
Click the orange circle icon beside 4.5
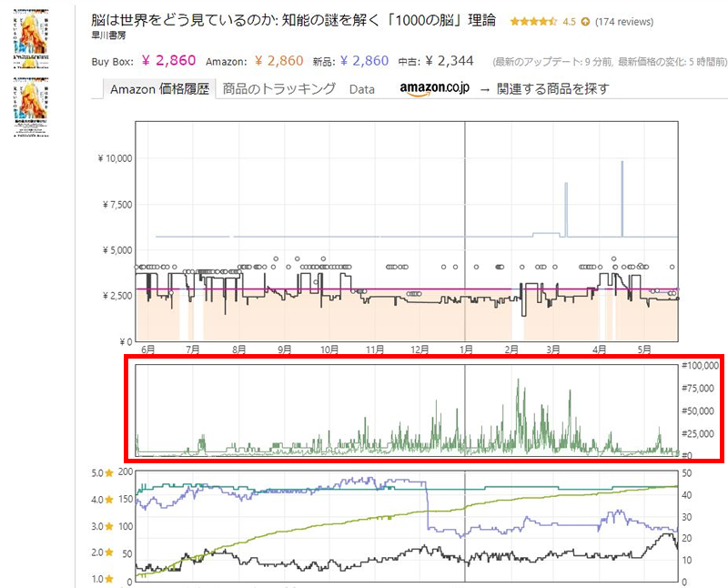[584, 21]
